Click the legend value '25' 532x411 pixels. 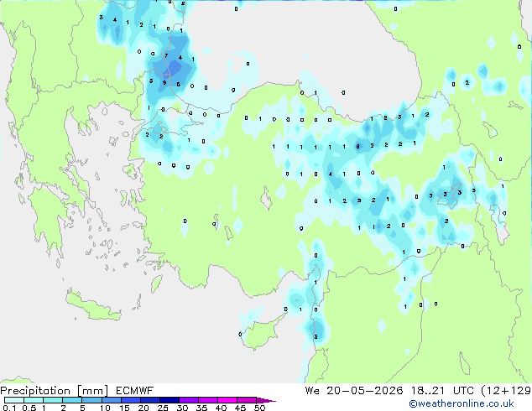[163, 408]
